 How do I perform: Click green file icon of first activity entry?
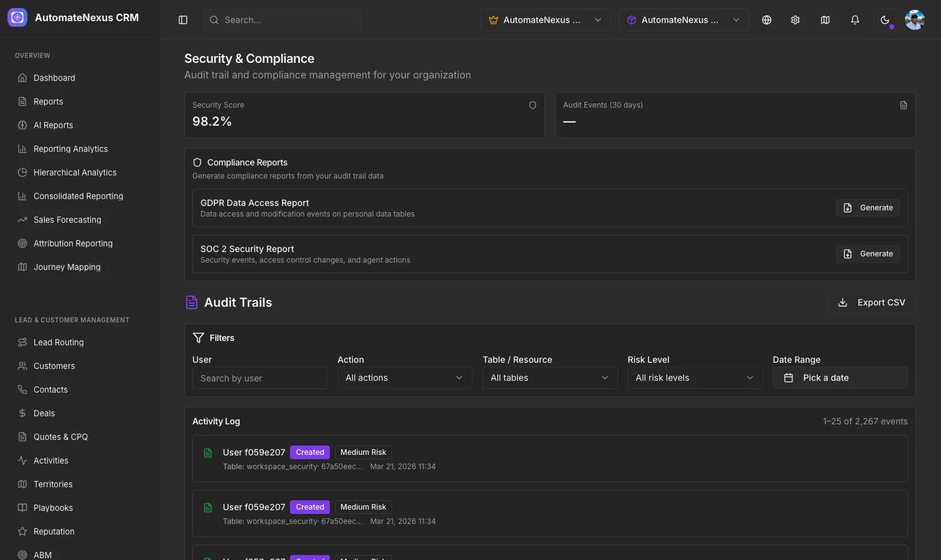click(208, 453)
